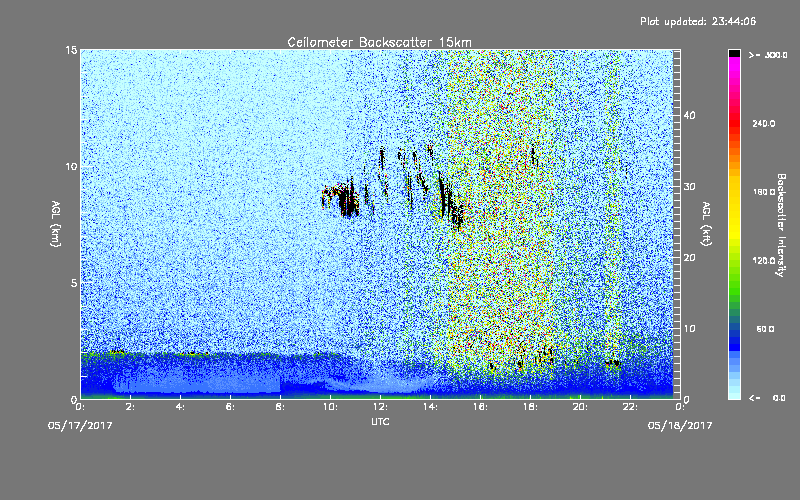Click the 5 km tick on left axis
Image resolution: width=800 pixels, height=500 pixels.
[x=74, y=283]
